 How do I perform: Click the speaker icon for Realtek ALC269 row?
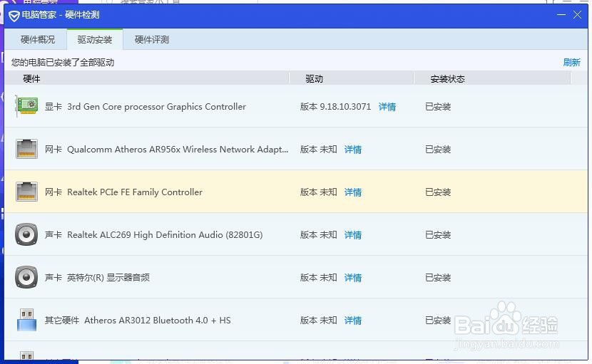point(26,234)
